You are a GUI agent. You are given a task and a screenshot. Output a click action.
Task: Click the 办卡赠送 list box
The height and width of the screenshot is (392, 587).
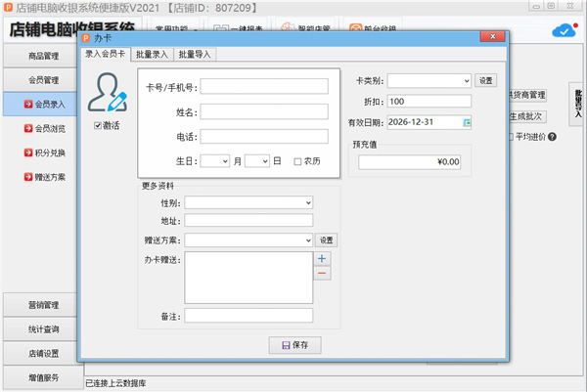click(248, 278)
